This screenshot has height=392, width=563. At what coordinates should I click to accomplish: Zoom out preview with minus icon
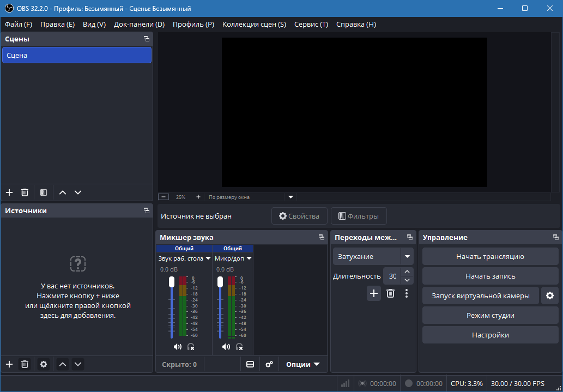(x=164, y=197)
